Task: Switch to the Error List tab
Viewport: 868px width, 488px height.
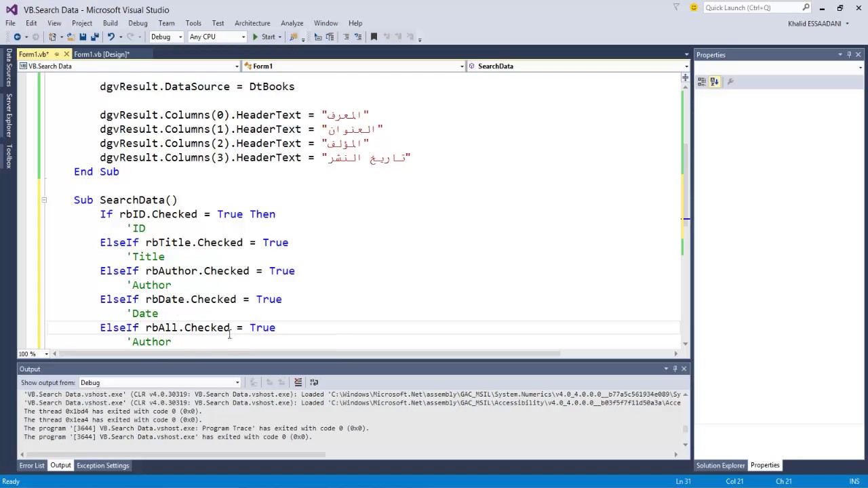Action: click(x=32, y=466)
